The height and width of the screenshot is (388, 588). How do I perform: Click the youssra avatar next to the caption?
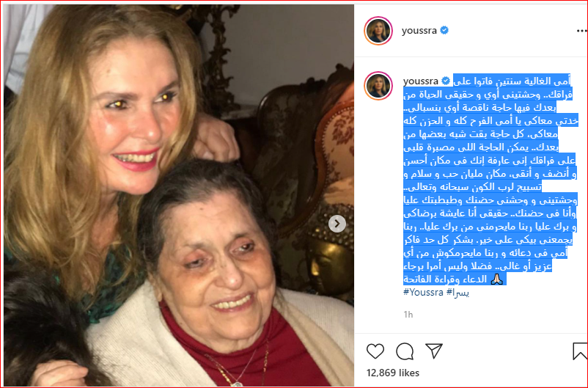click(378, 86)
